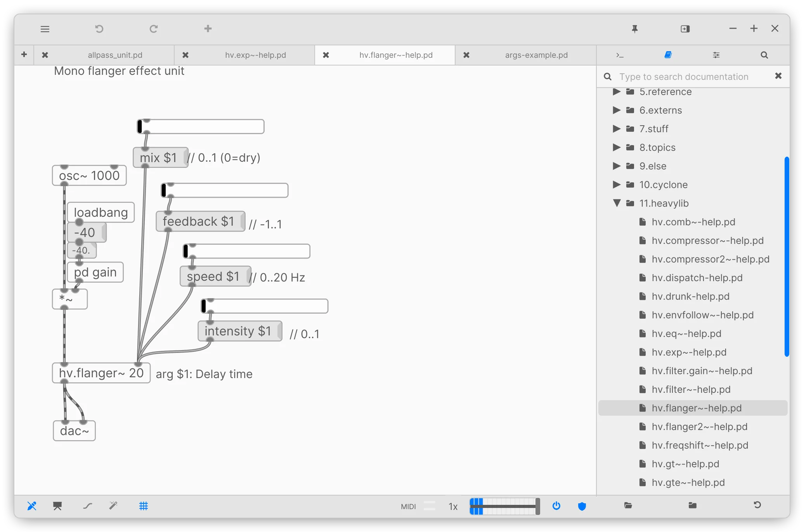Open the automation sliders panel icon

[716, 55]
